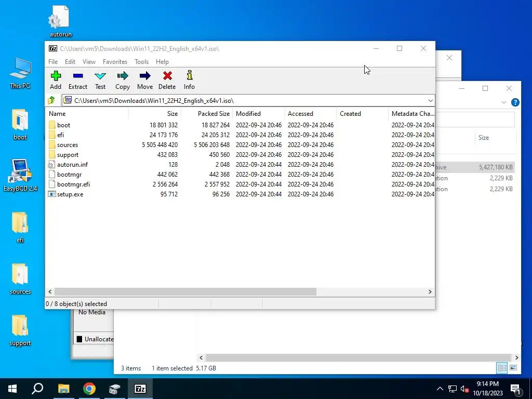
Task: Click the Copy toolbar icon
Action: click(123, 80)
